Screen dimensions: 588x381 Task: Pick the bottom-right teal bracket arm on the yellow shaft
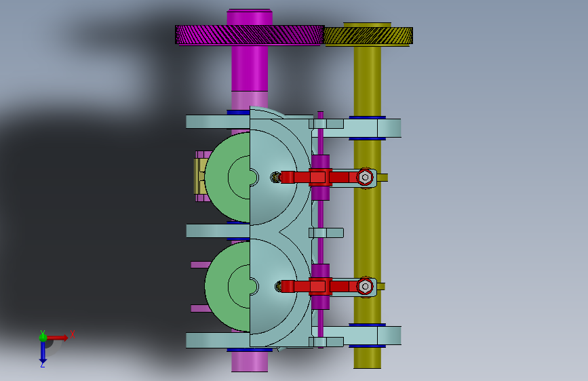click(361, 336)
